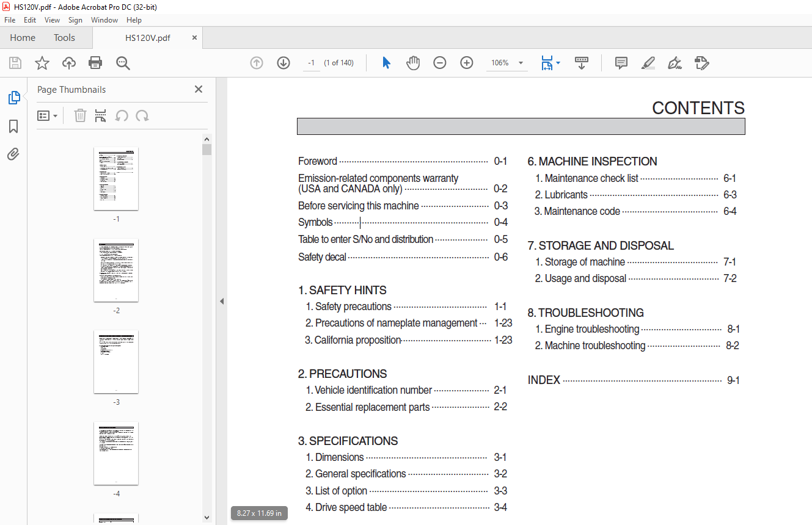Select the page -3 thumbnail

[x=116, y=362]
